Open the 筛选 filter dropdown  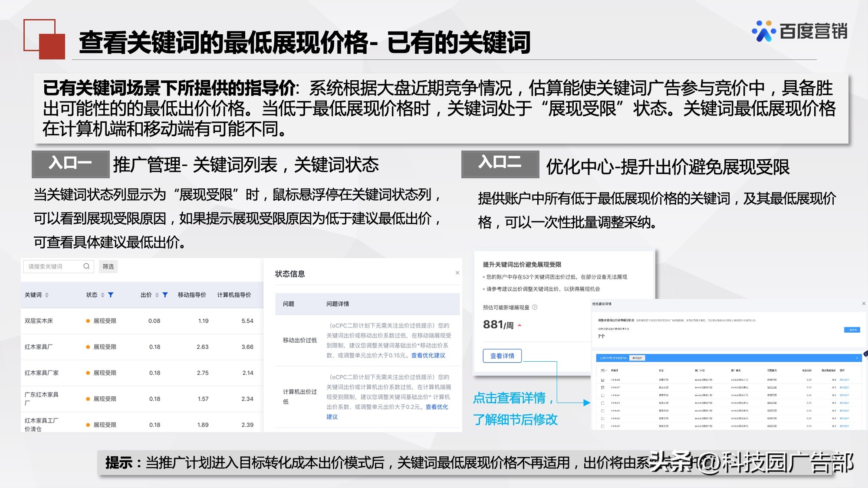[108, 266]
